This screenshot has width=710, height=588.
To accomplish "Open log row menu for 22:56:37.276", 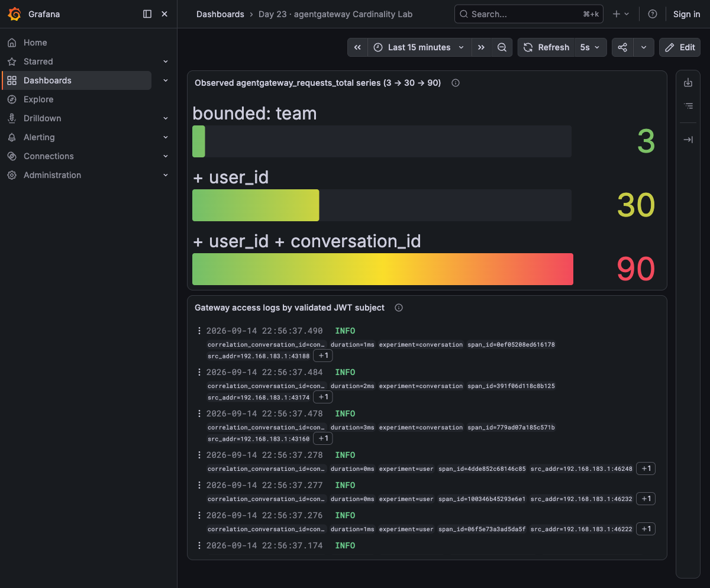I will (x=199, y=515).
